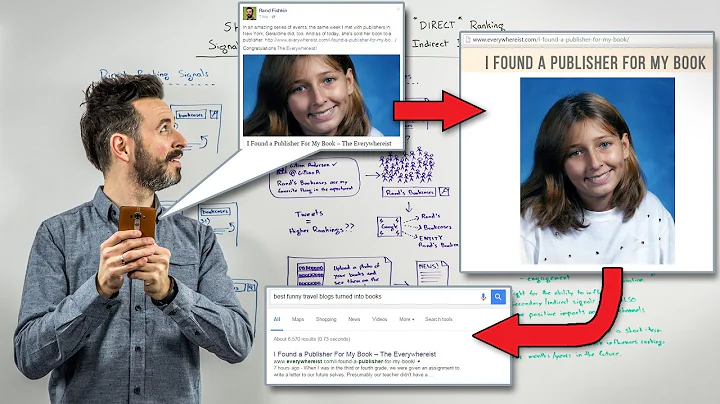Open the 'I Found a Publisher For My Book' search result

(x=354, y=354)
